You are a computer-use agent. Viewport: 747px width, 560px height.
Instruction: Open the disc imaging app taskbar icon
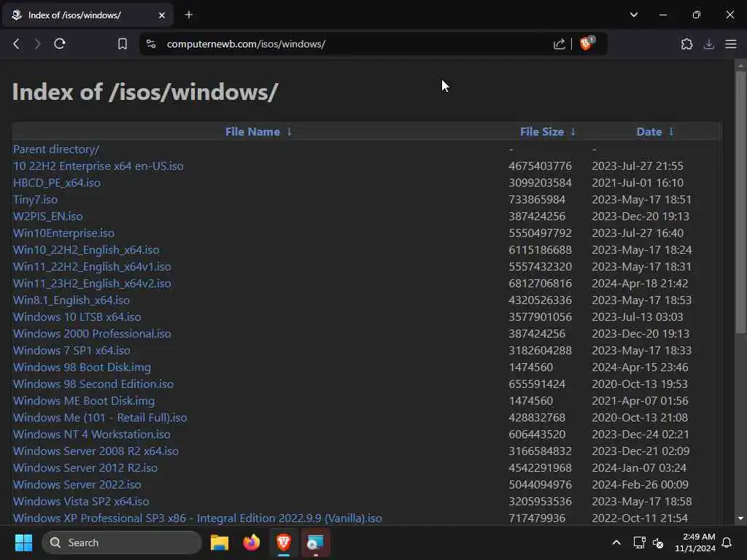(315, 542)
